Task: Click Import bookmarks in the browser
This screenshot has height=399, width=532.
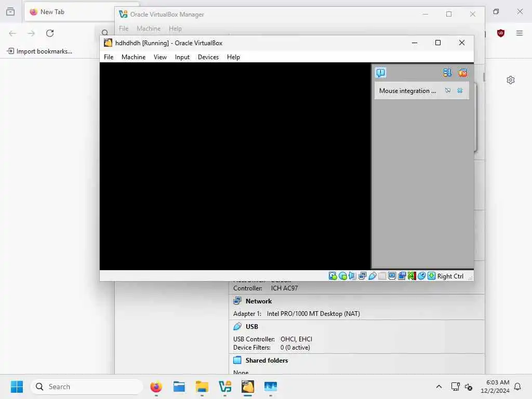Action: click(x=39, y=51)
